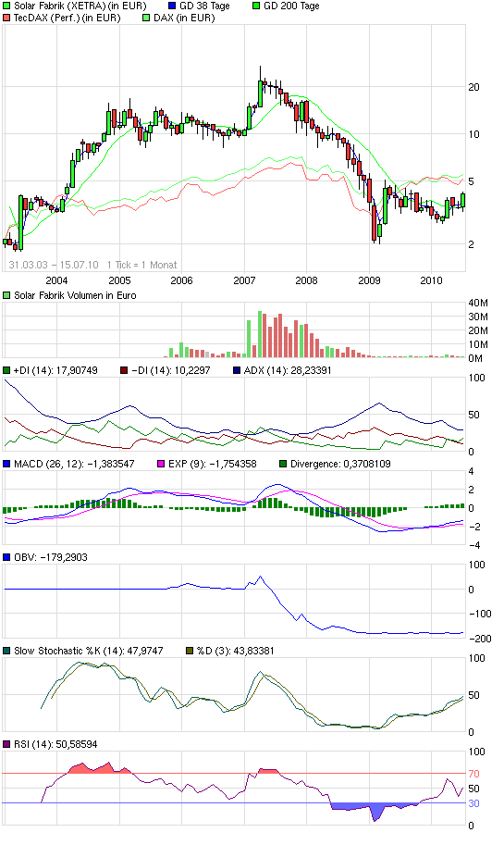Click the price axis value 10
The width and height of the screenshot is (504, 845).
(x=473, y=134)
